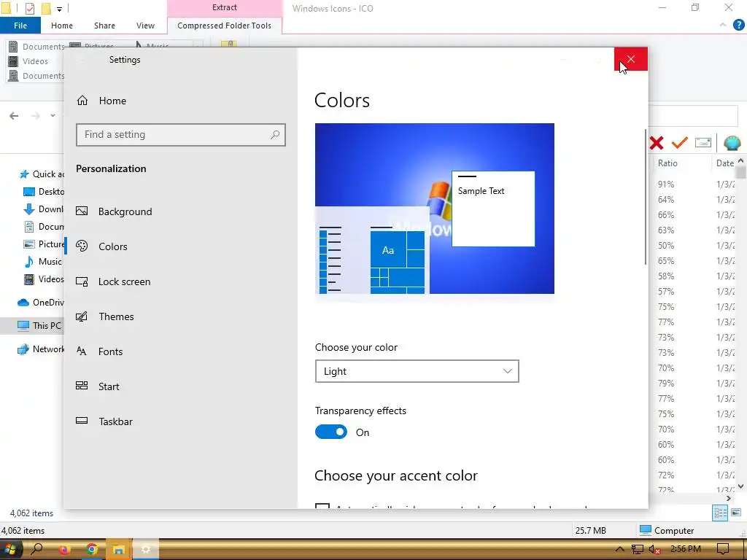Image resolution: width=747 pixels, height=560 pixels.
Task: Click the Themes brush icon in sidebar
Action: click(x=82, y=316)
